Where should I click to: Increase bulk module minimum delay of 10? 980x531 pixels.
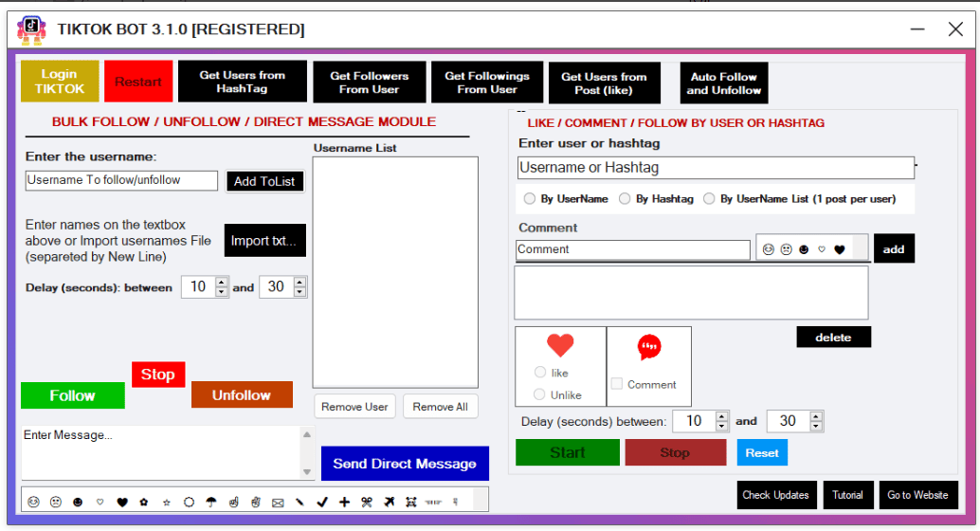point(221,282)
